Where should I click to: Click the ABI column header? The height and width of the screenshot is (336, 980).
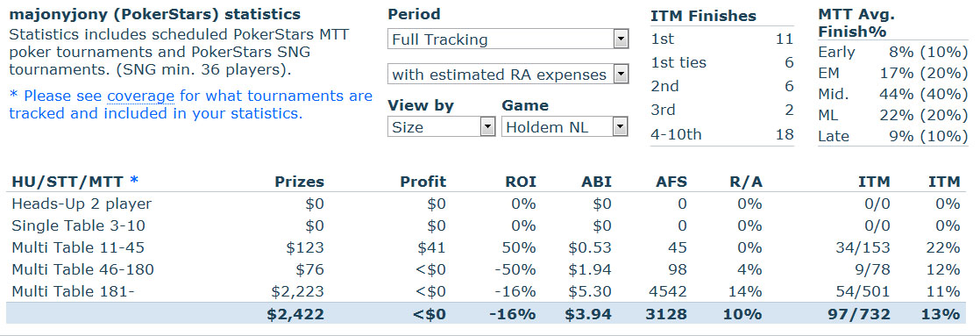pyautogui.click(x=595, y=182)
